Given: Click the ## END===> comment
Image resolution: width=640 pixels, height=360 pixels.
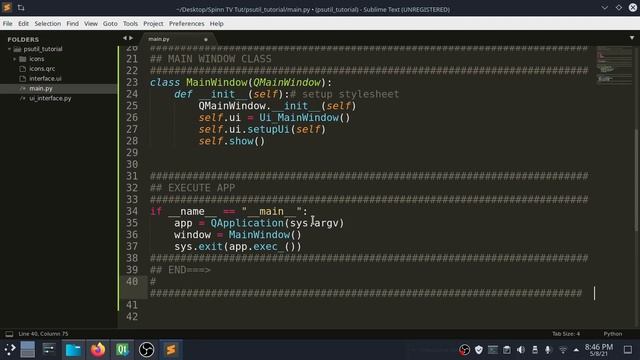Looking at the screenshot, I should pyautogui.click(x=180, y=270).
